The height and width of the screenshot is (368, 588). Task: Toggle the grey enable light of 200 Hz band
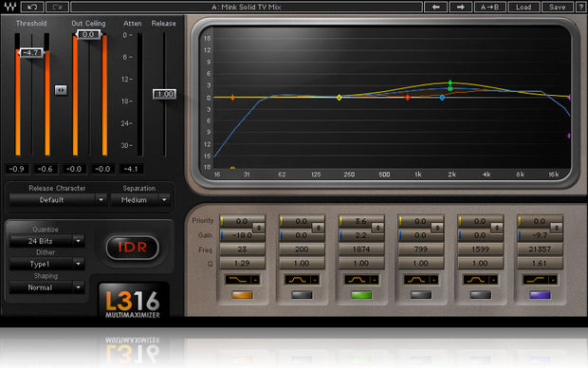click(302, 295)
